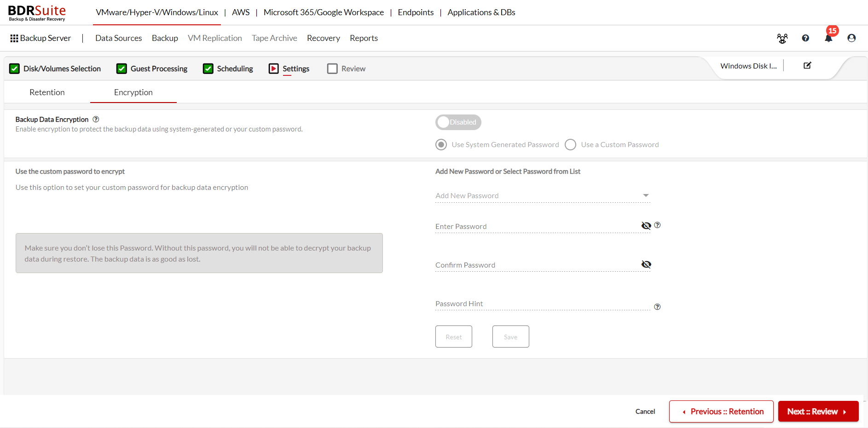Go to Review step

click(x=346, y=69)
